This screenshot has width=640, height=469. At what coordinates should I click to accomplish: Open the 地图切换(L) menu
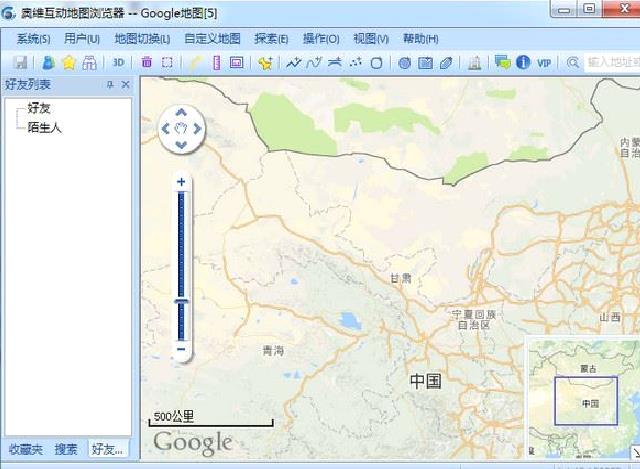point(142,39)
